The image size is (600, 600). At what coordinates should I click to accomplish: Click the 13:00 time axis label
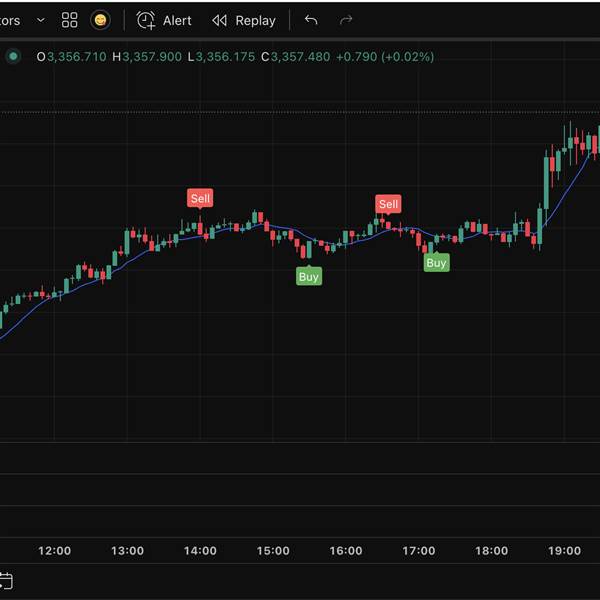pos(127,551)
